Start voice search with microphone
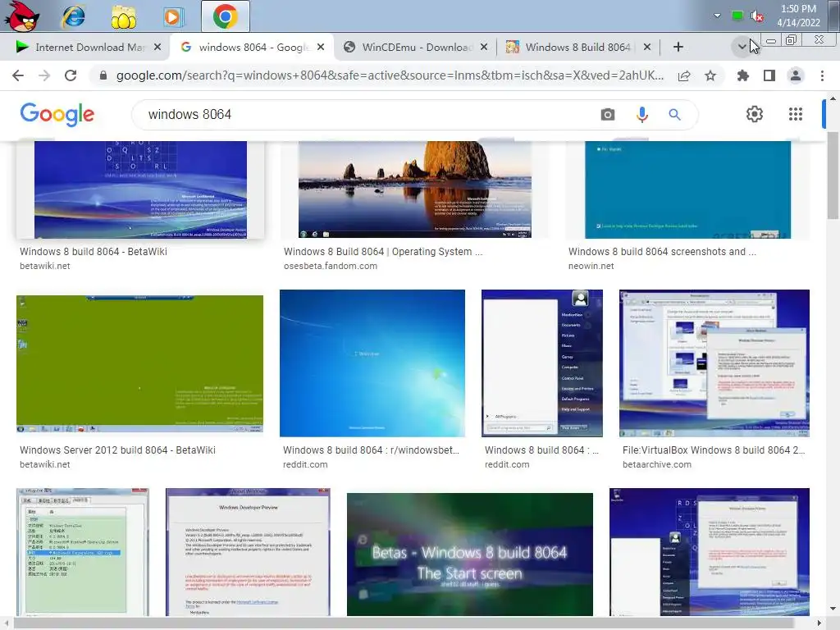 641,115
